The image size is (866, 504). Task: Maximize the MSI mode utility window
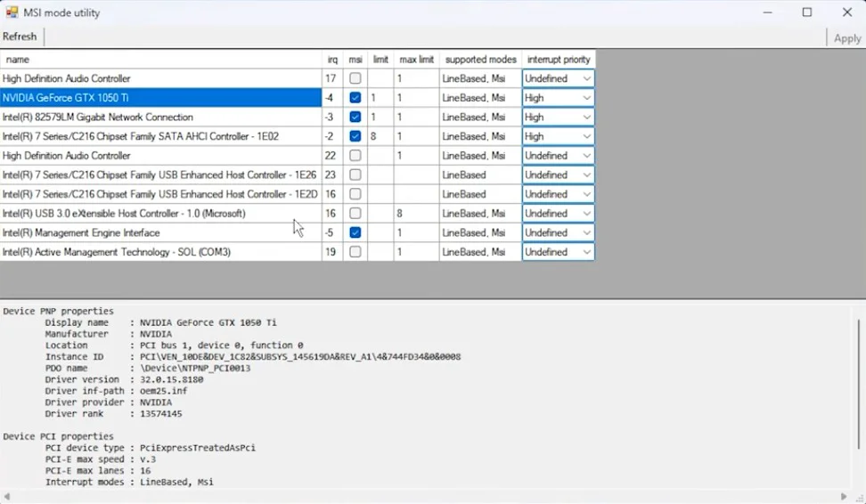coord(807,12)
